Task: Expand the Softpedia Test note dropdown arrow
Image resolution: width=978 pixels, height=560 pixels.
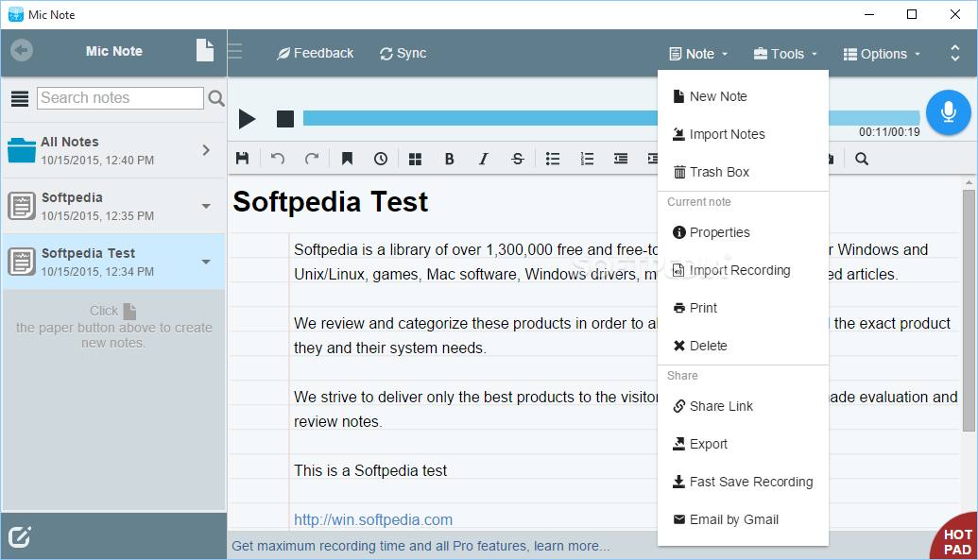Action: 206,262
